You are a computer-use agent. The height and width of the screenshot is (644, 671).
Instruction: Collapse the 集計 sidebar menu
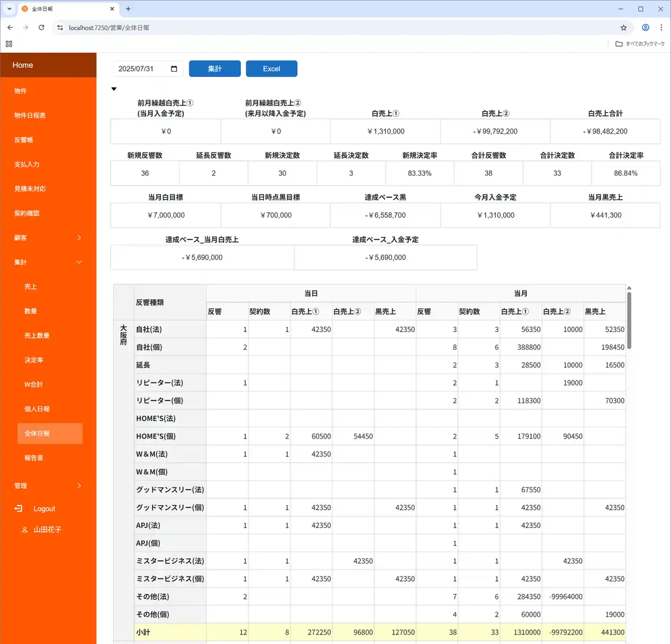(x=79, y=262)
